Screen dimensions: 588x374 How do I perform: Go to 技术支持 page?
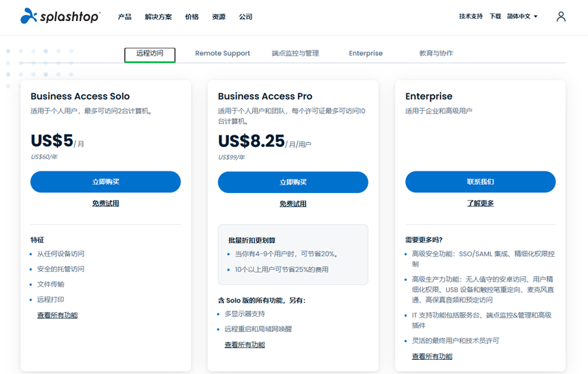coord(470,16)
